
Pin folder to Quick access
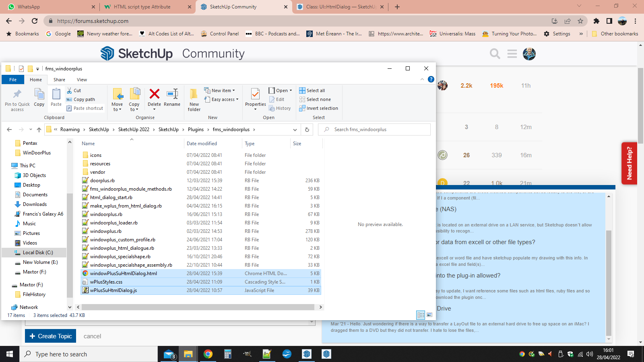point(17,100)
